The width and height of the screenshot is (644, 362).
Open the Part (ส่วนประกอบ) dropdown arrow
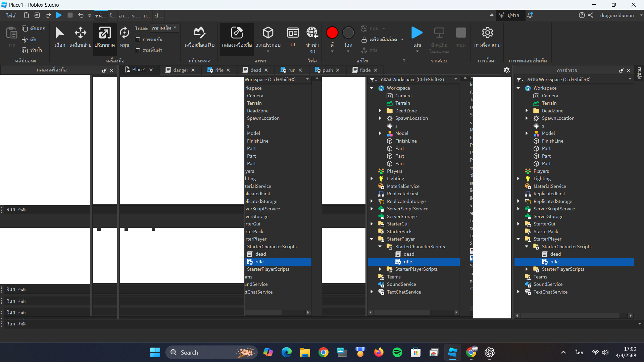[268, 51]
